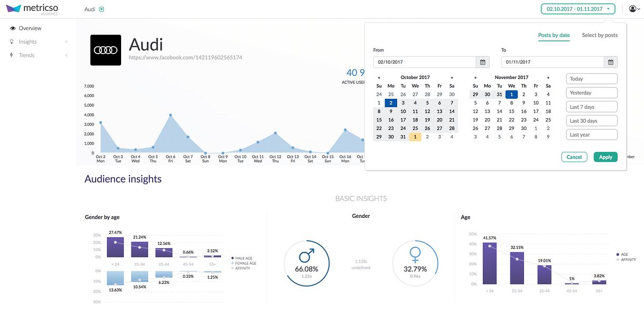Choose the Last year preset

click(x=592, y=135)
